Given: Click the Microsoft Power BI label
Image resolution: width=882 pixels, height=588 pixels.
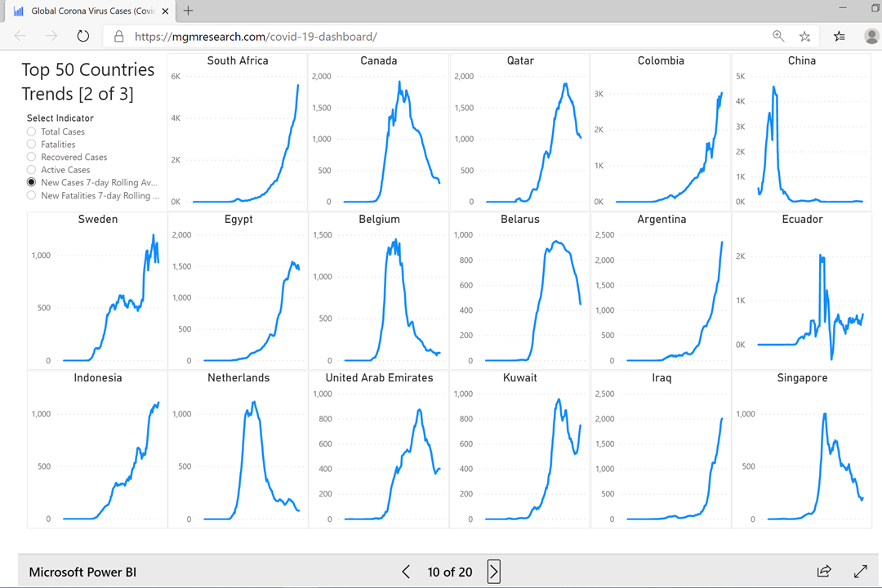Looking at the screenshot, I should (x=82, y=572).
